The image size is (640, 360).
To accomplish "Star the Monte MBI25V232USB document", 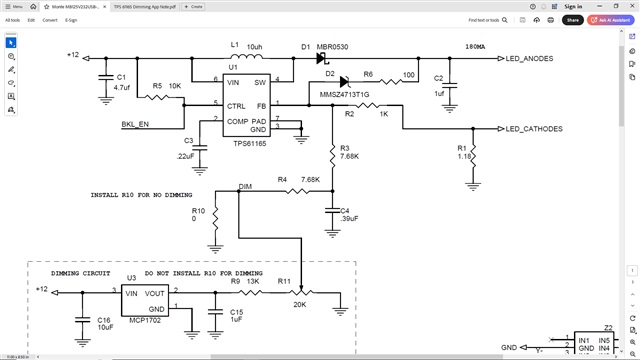I will [x=47, y=7].
